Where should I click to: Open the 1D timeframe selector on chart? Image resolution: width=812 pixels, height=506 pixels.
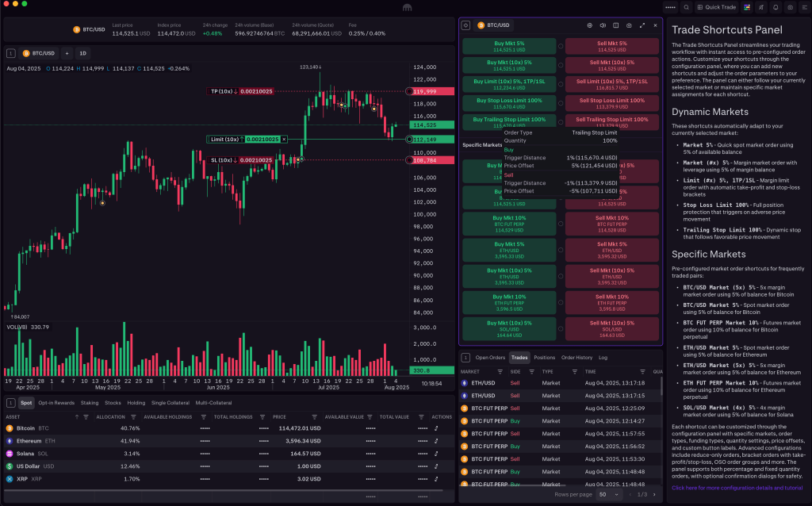coord(82,53)
